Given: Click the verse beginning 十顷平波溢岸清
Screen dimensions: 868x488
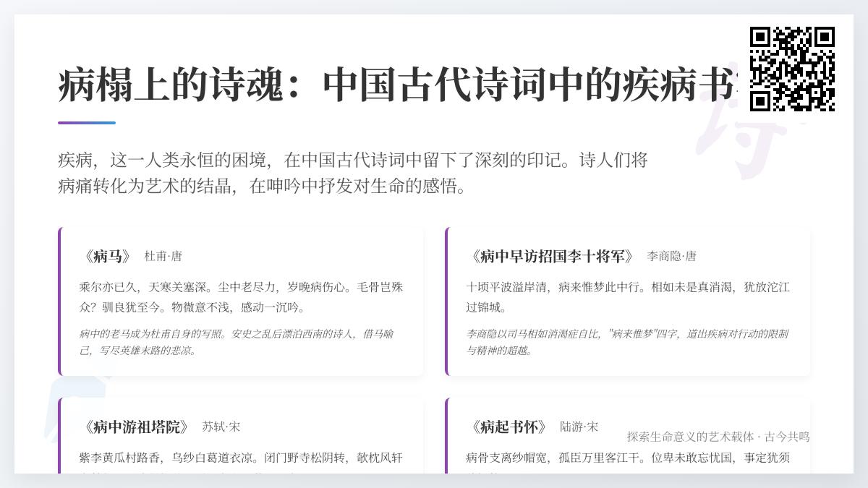Looking at the screenshot, I should tap(629, 297).
